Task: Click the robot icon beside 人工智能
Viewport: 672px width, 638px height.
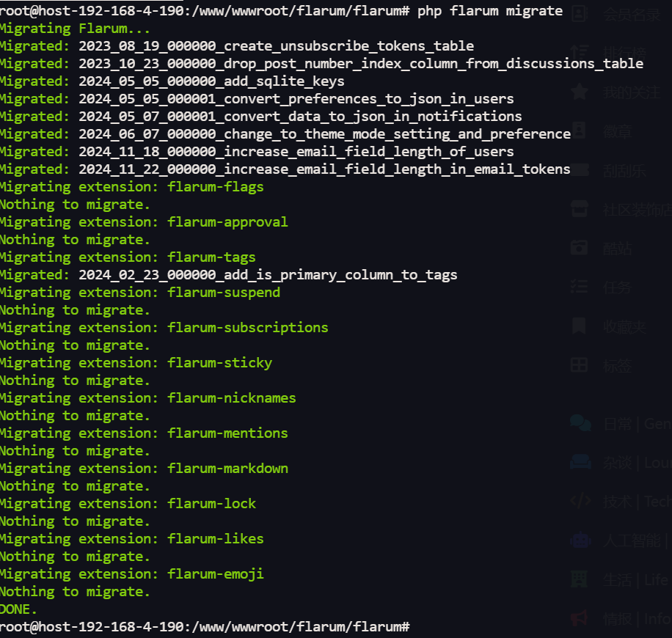Action: point(581,540)
